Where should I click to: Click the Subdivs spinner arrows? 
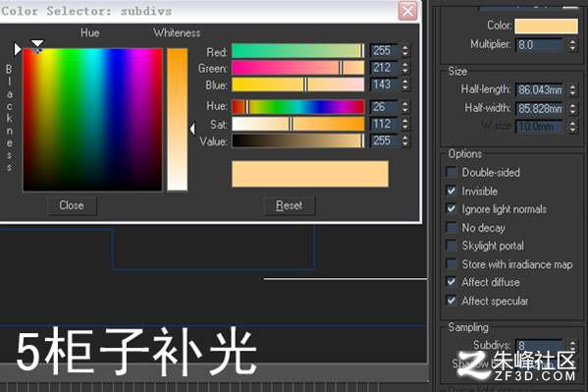[572, 346]
